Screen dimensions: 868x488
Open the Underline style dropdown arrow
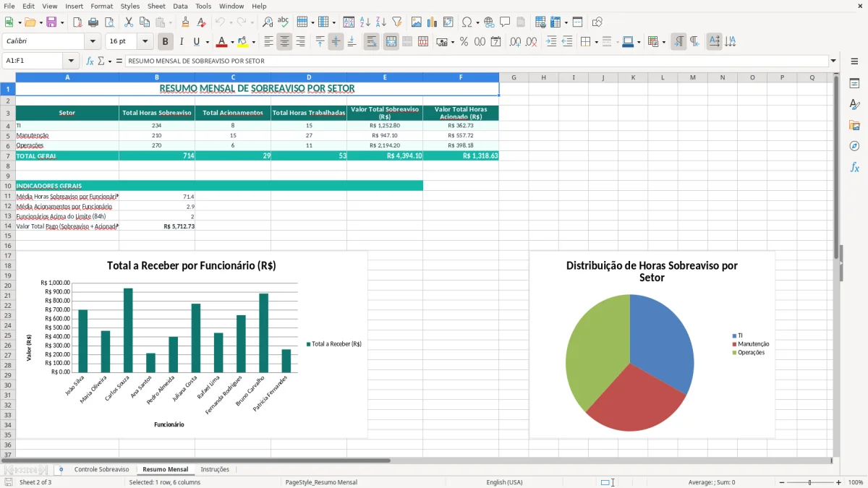point(207,42)
